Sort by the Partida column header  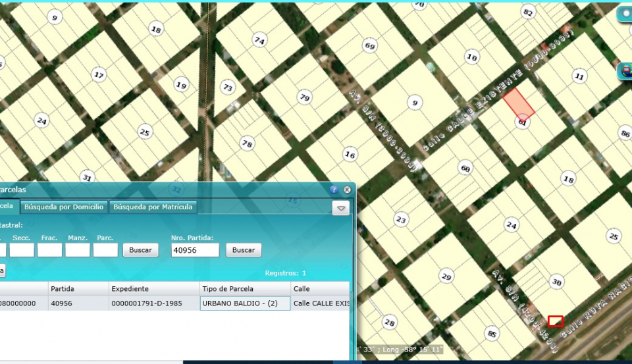point(78,288)
